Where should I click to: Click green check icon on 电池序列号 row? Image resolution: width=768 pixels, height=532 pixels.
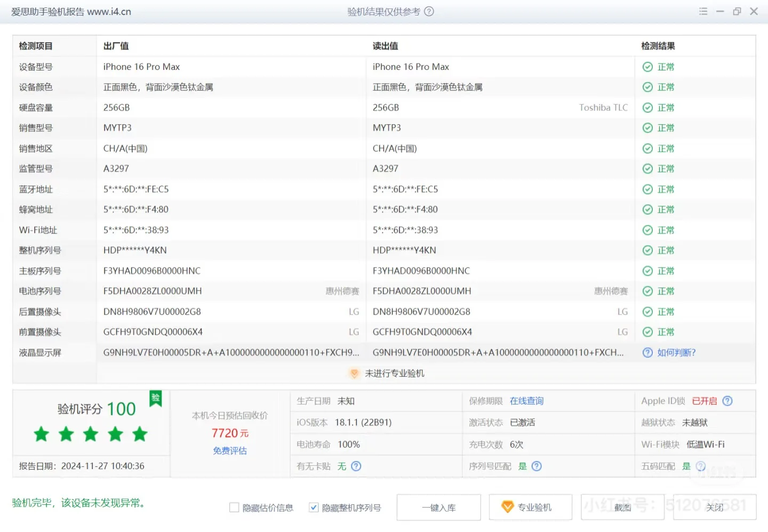(647, 291)
